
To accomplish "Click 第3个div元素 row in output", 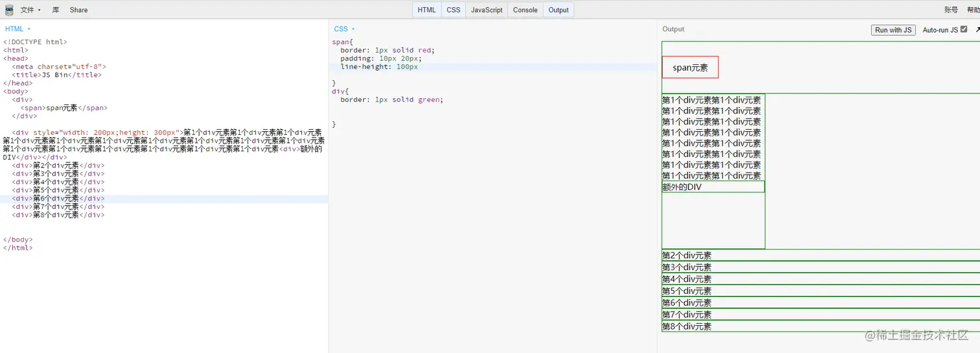I will point(821,267).
